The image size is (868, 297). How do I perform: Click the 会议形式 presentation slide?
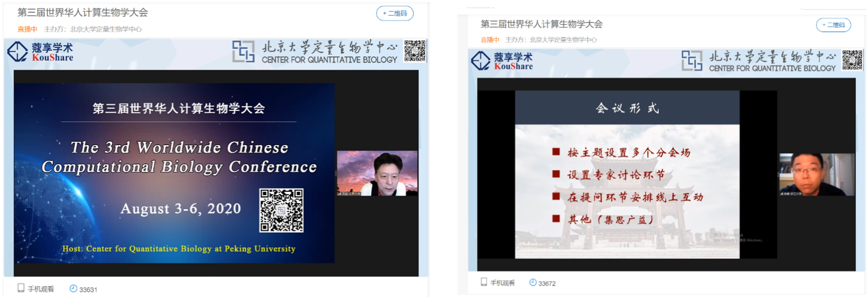(x=627, y=174)
